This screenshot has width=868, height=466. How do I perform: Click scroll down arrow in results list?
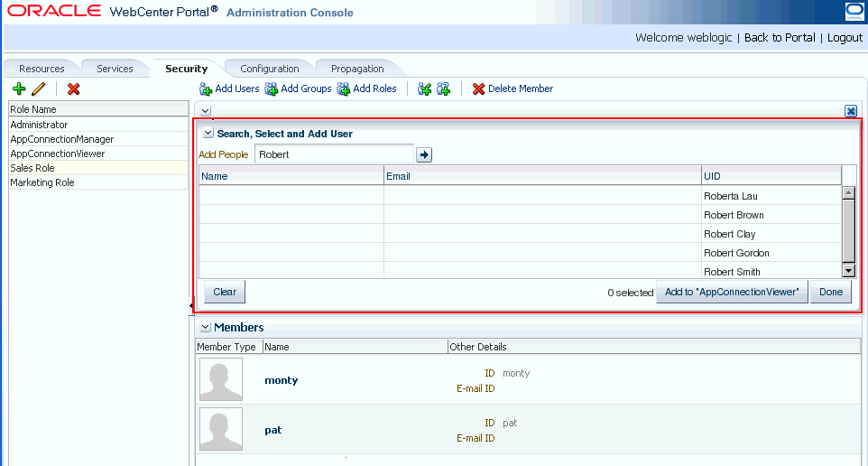tap(848, 271)
